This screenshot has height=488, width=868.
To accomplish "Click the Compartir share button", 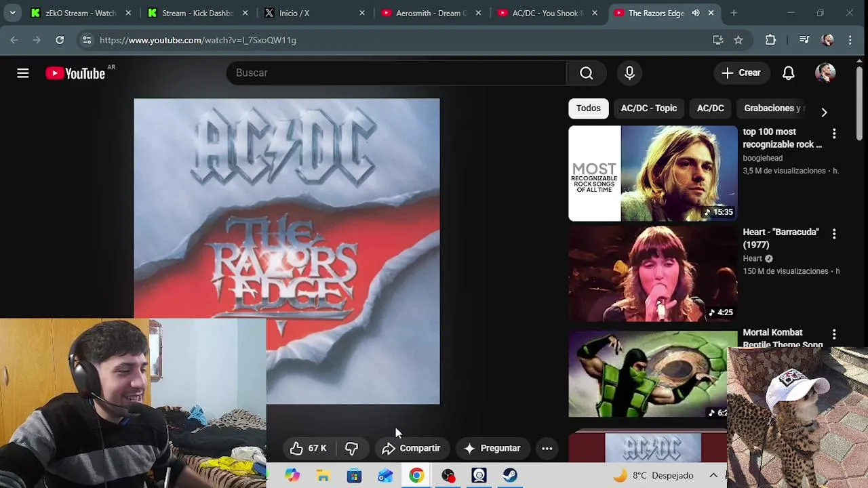I will 411,448.
